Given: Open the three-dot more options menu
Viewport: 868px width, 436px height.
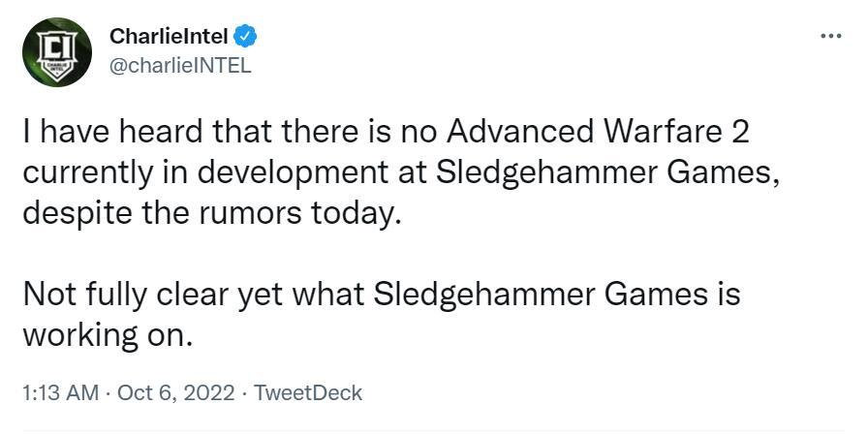Looking at the screenshot, I should pos(830,36).
